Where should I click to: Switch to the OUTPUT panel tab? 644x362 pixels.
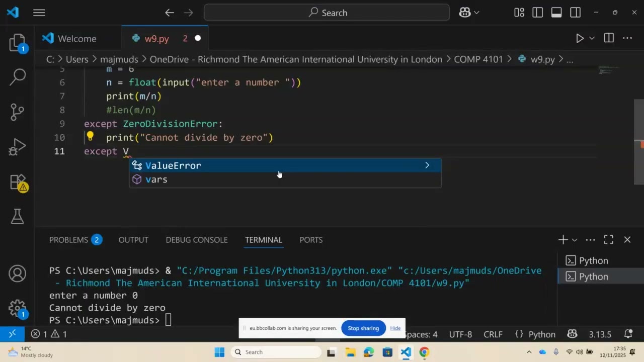133,240
